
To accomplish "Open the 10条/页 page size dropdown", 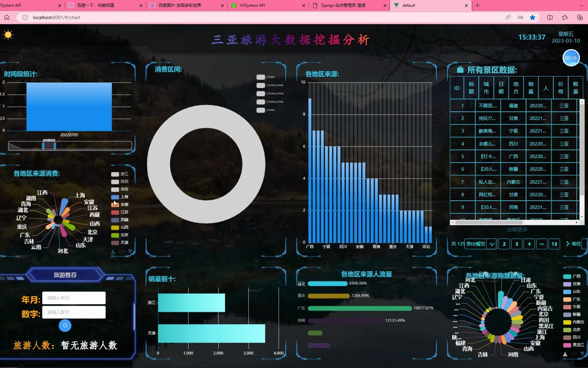I will coord(480,244).
